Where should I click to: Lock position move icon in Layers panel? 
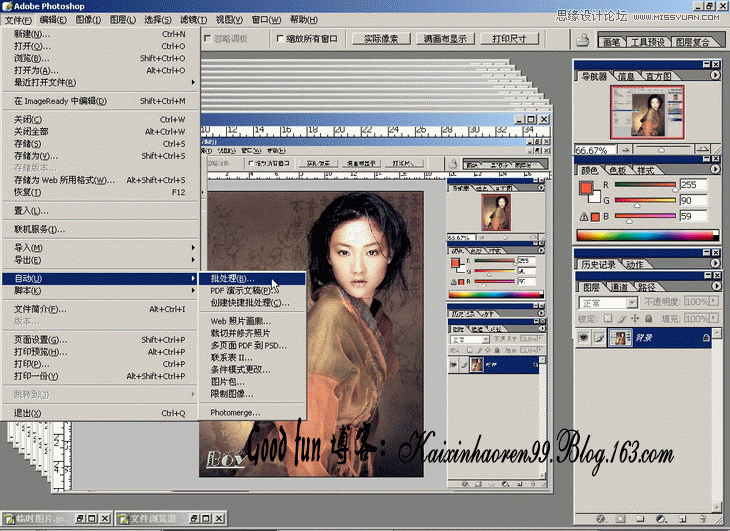[635, 318]
